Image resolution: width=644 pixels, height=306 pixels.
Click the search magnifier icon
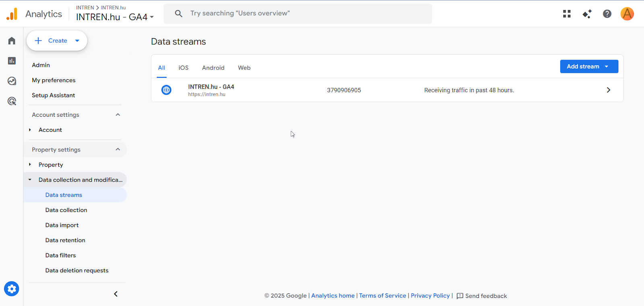tap(178, 14)
